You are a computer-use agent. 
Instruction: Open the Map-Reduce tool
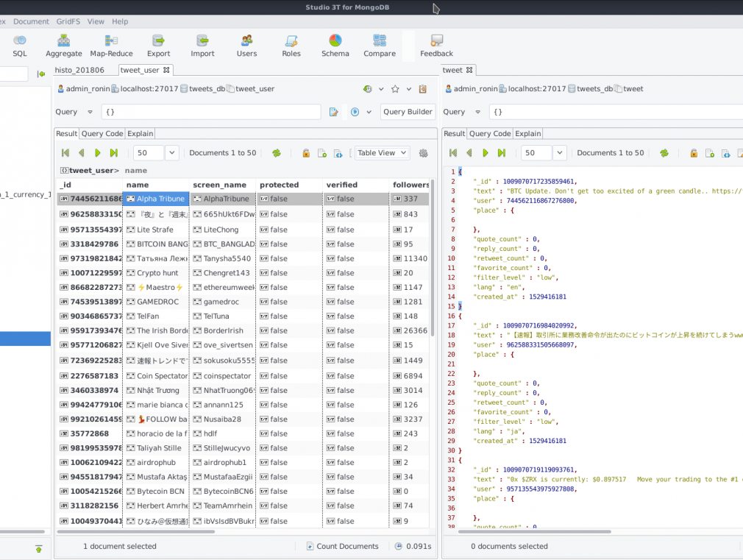[x=111, y=46]
